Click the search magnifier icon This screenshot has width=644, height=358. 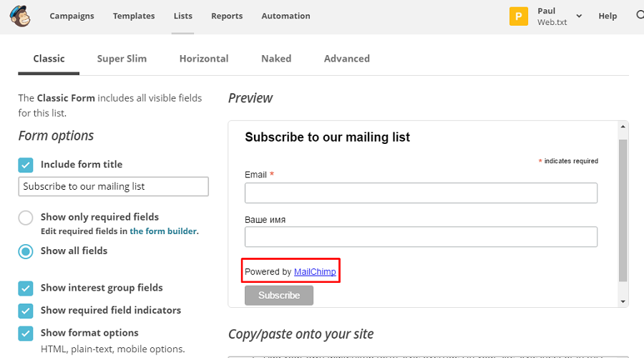pos(640,15)
